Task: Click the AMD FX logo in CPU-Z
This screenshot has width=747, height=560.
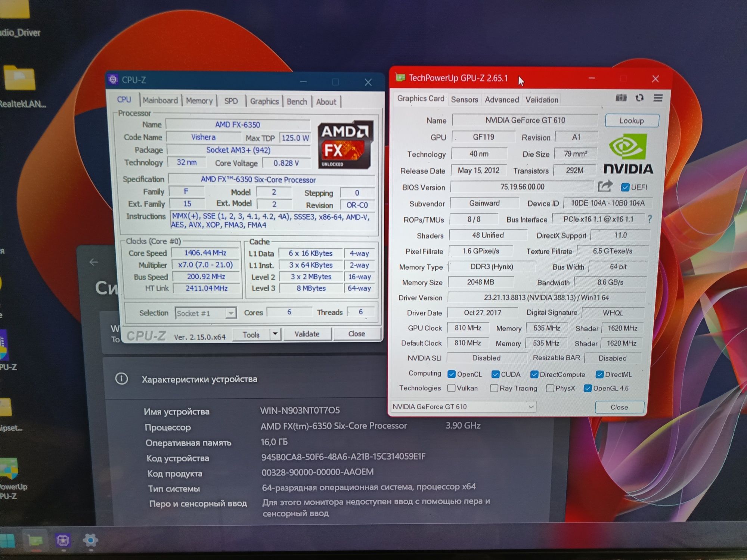Action: 345,144
